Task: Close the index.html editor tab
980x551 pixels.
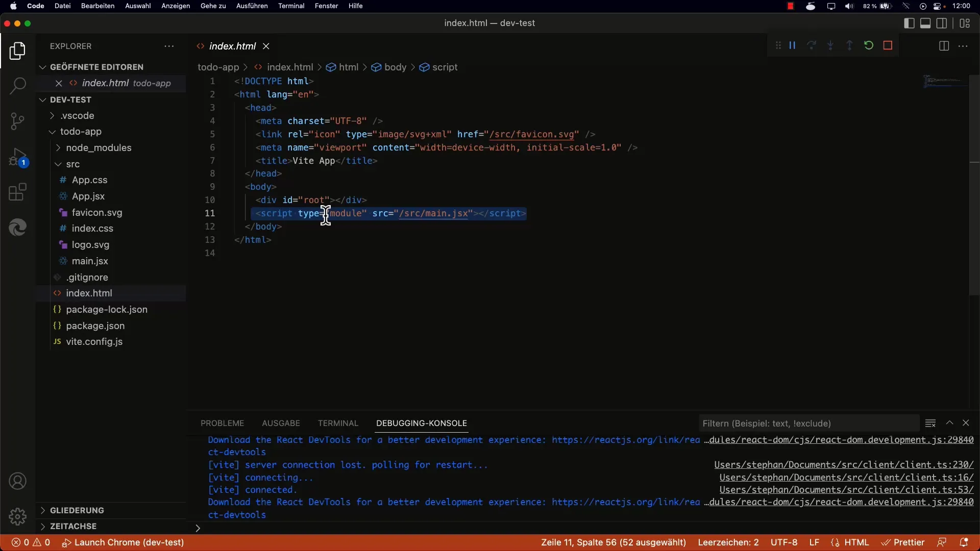Action: coord(266,46)
